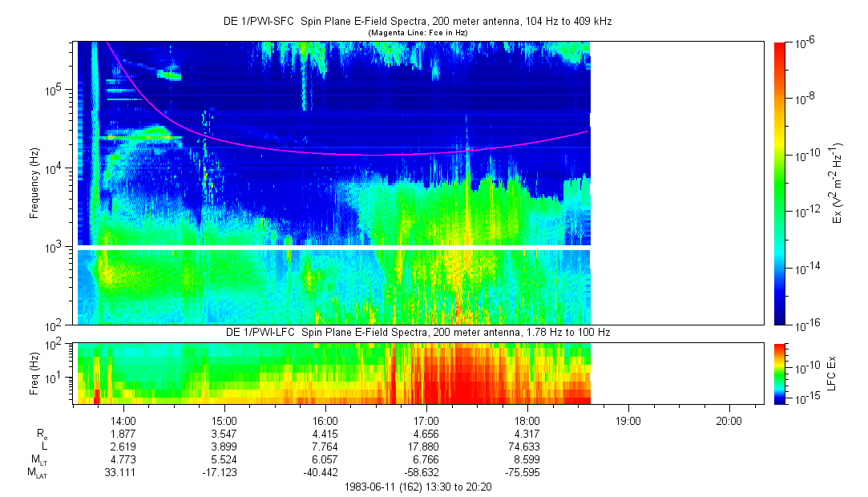Click the 20:00 time axis label
868x497 pixels.
(729, 421)
